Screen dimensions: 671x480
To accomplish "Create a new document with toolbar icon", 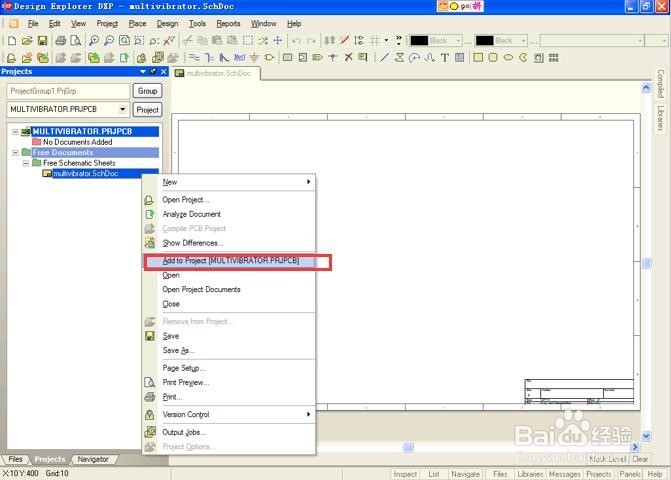I will coord(12,41).
